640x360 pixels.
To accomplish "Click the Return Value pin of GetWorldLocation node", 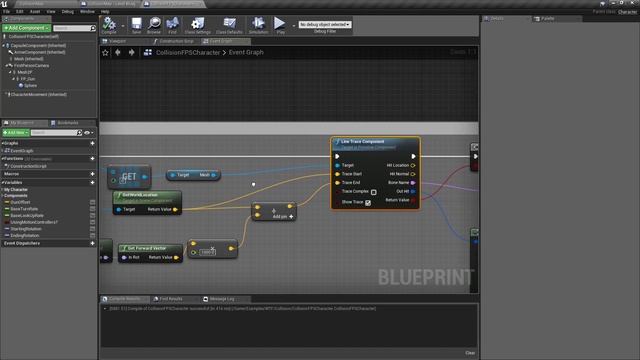I will (175, 209).
